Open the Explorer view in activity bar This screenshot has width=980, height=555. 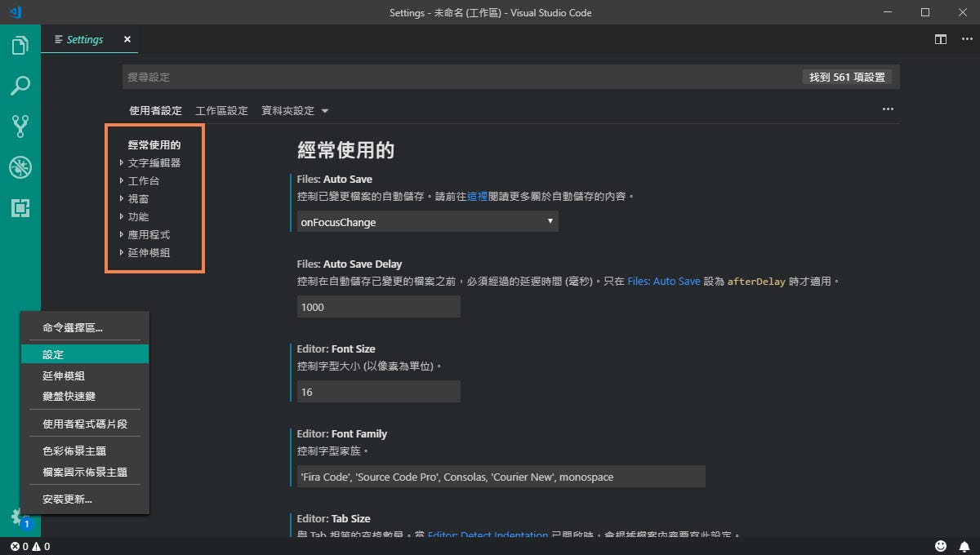[20, 46]
